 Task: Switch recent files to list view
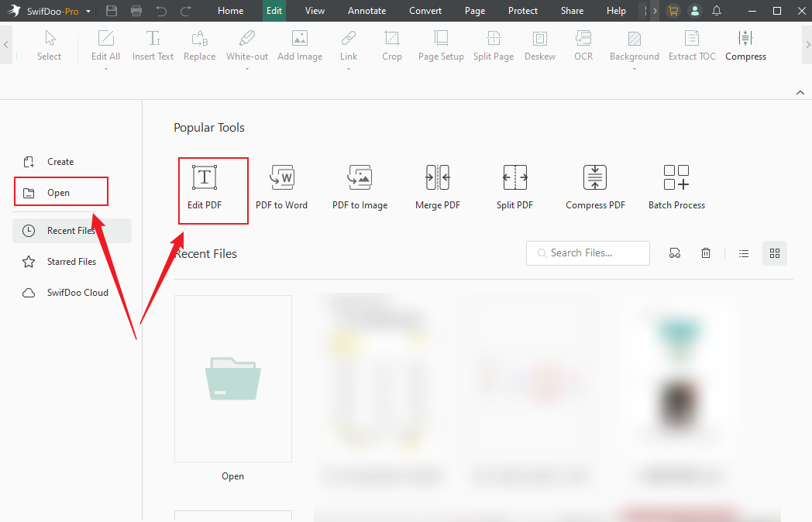[x=743, y=252]
